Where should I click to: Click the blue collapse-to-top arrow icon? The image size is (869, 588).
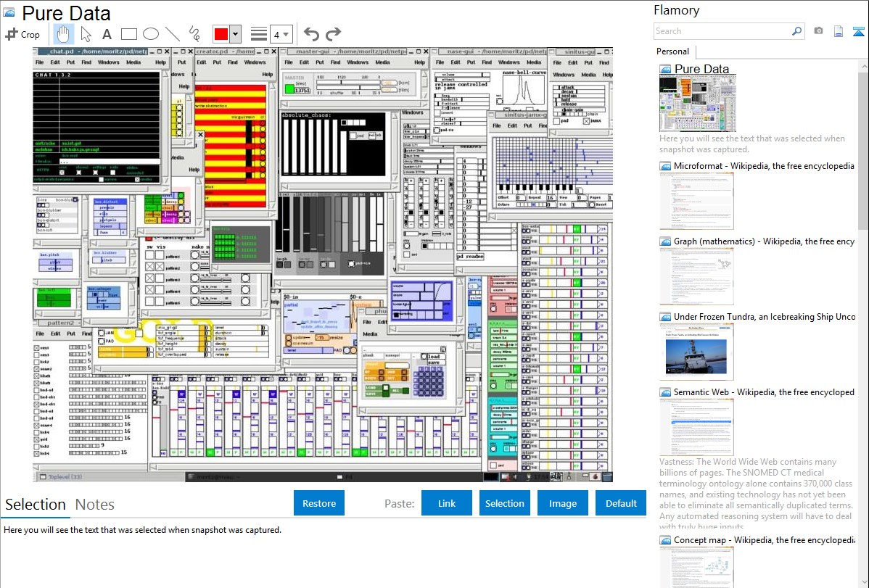tap(858, 31)
